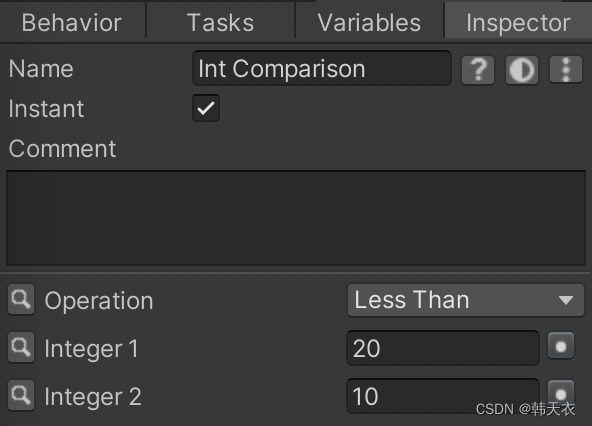Screen dimensions: 592x426
Task: Open the Variables tab
Action: pos(369,23)
